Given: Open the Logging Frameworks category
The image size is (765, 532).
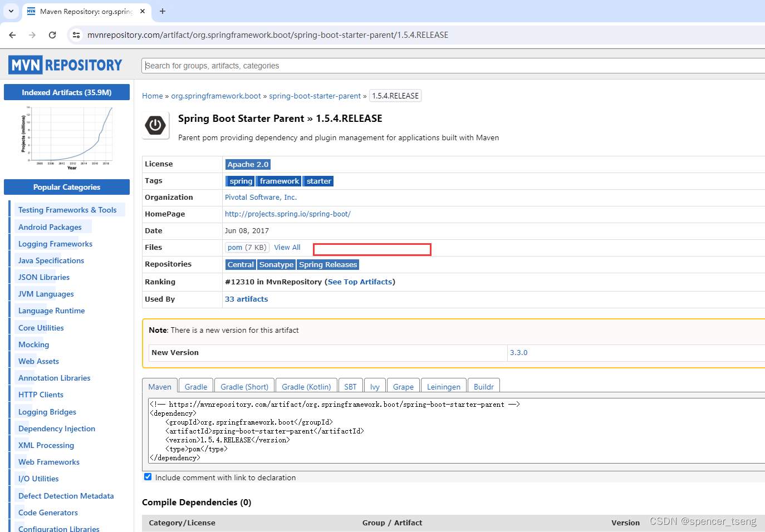Looking at the screenshot, I should pos(55,244).
